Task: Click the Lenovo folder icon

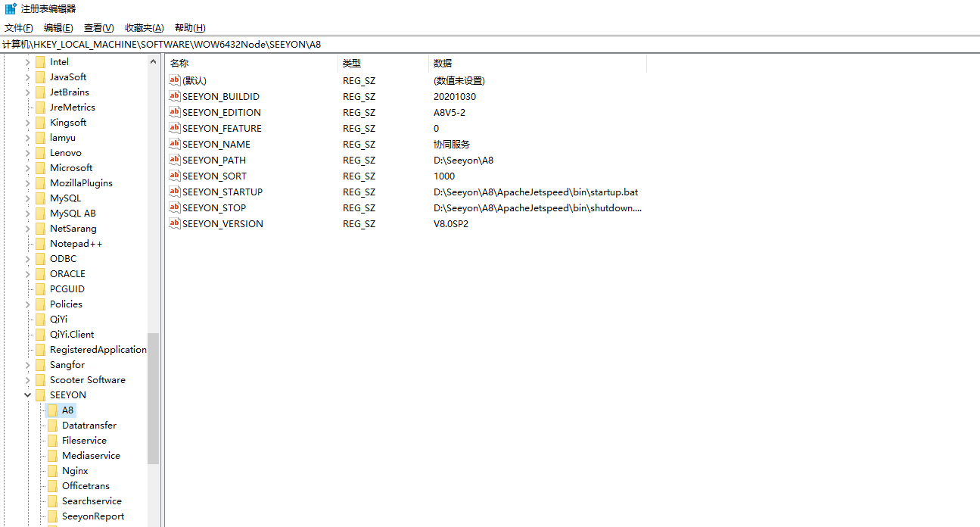Action: (41, 153)
